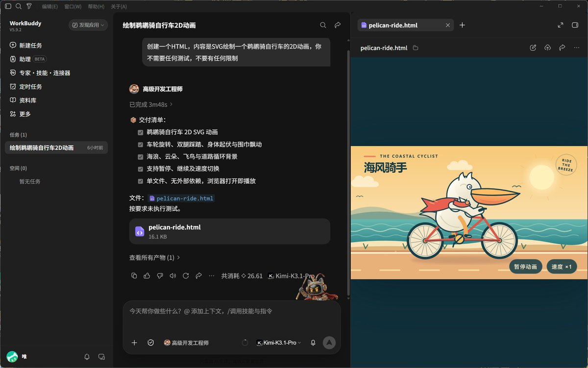The height and width of the screenshot is (368, 588).
Task: Open the user profile avatar 唯
Action: [x=12, y=357]
